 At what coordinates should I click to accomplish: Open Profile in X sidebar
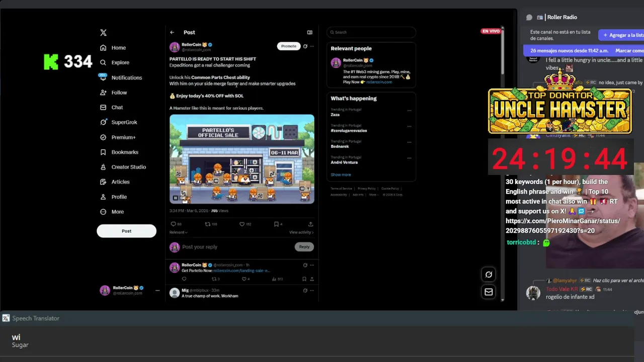[114, 197]
